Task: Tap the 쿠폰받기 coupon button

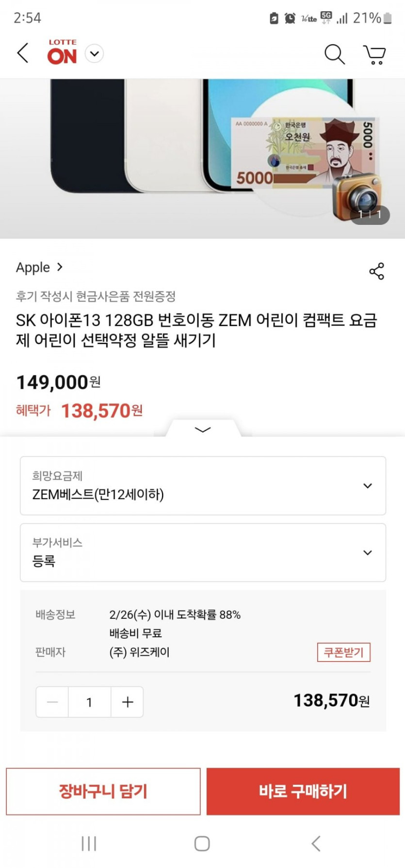Action: point(343,652)
